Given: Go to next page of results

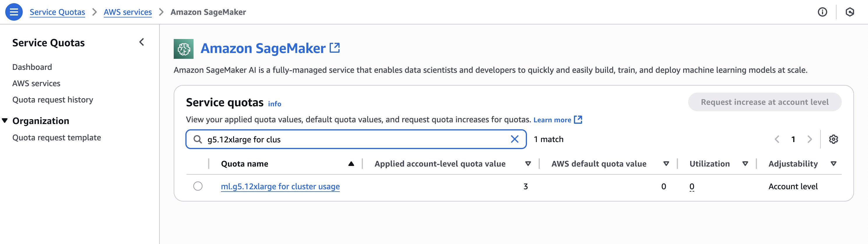Looking at the screenshot, I should [810, 139].
